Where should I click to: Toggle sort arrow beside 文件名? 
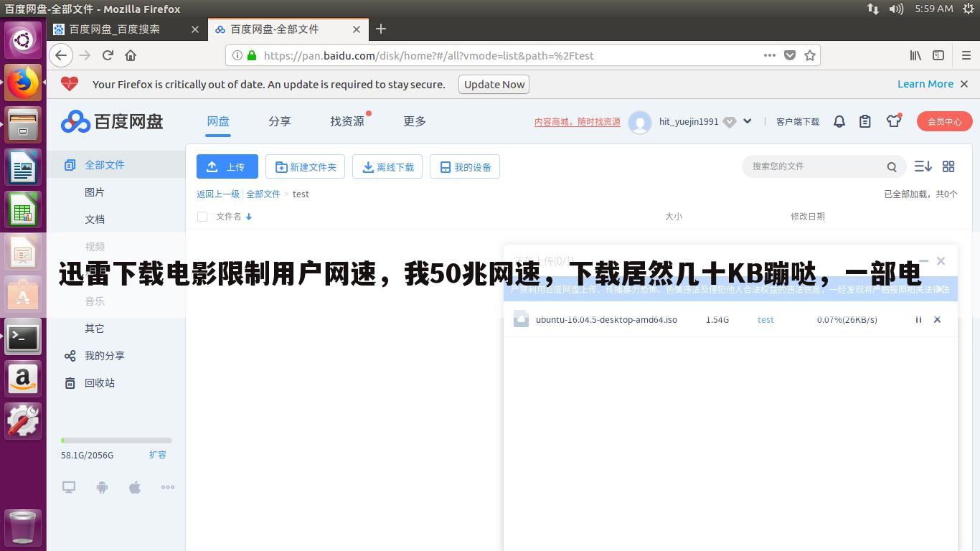tap(249, 217)
